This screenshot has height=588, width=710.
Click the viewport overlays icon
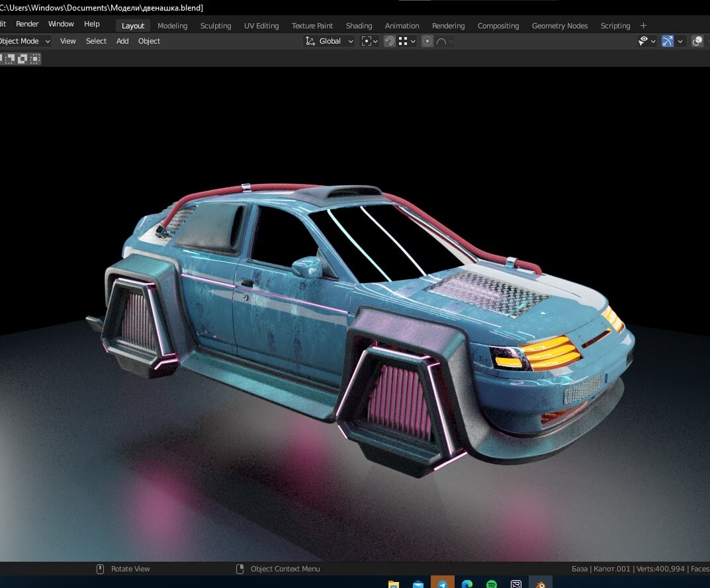(697, 41)
